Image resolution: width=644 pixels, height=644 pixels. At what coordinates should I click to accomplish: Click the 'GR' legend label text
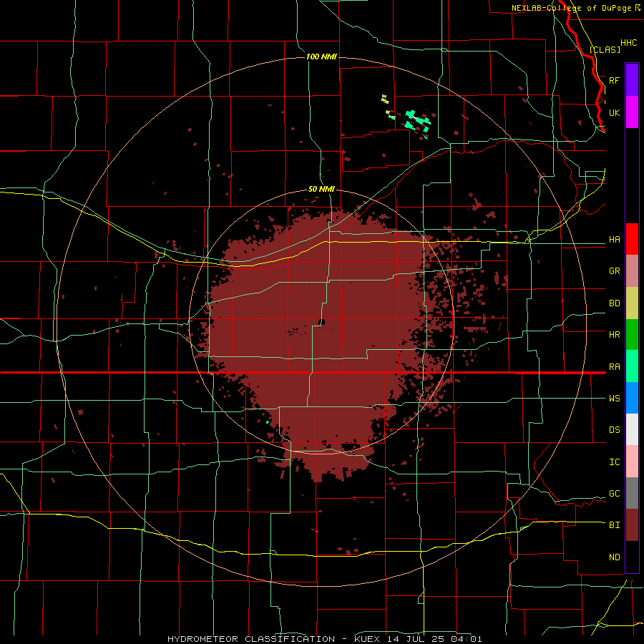(x=614, y=271)
